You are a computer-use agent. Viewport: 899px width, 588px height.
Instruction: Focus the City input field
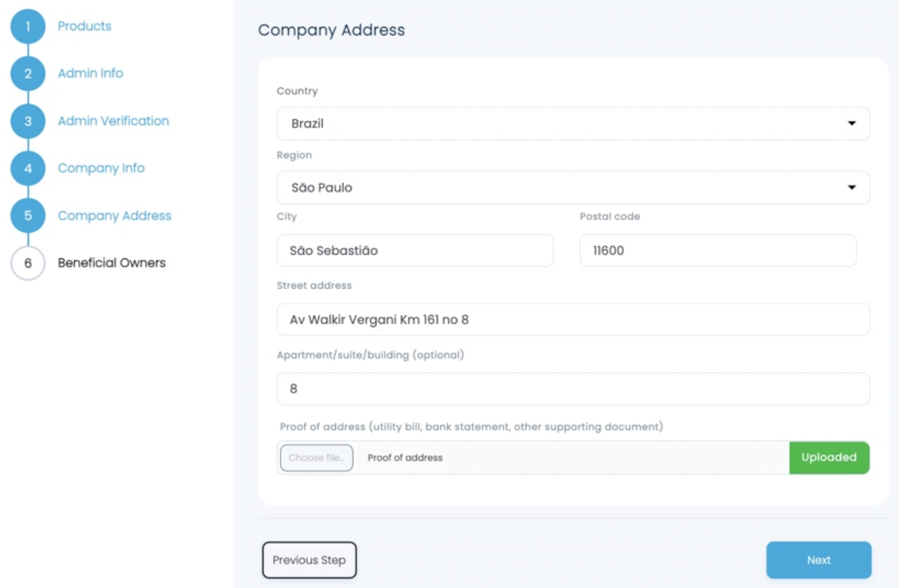pos(415,251)
